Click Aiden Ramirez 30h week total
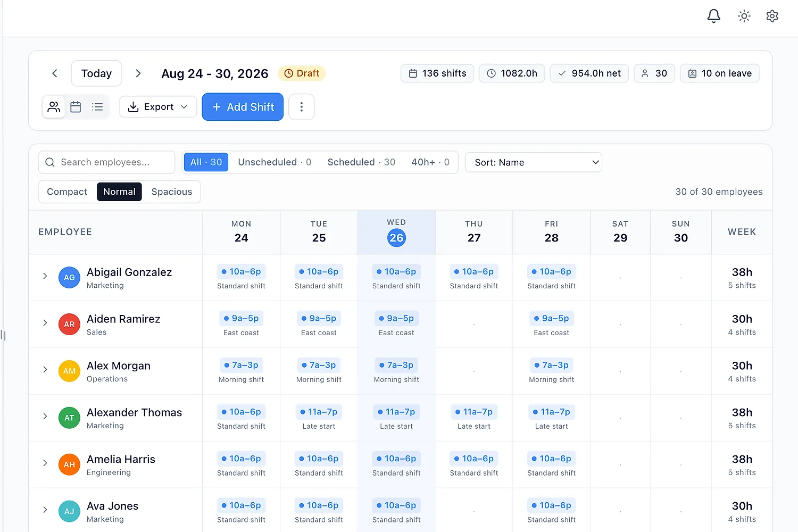Screen dimensions: 798x532 click(x=742, y=319)
